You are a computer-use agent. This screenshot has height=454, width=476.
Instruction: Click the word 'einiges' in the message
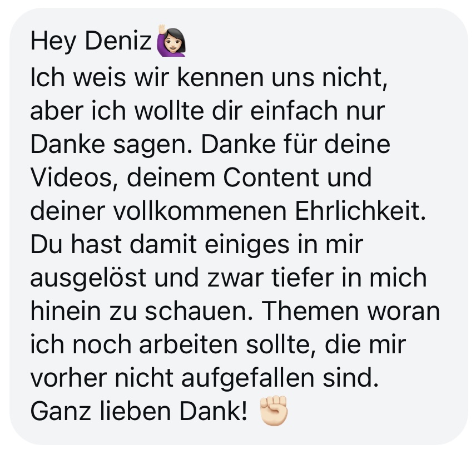click(247, 245)
